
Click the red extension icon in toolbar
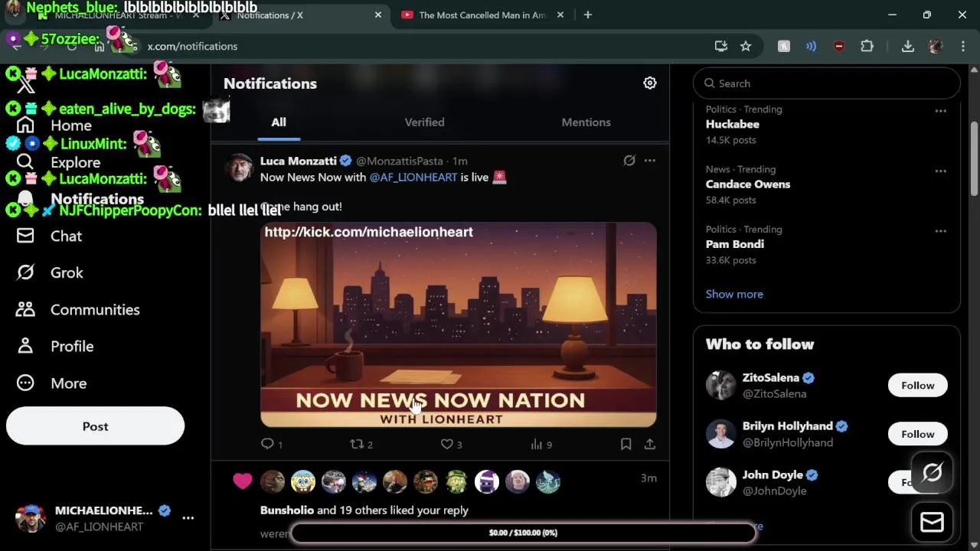[x=838, y=46]
